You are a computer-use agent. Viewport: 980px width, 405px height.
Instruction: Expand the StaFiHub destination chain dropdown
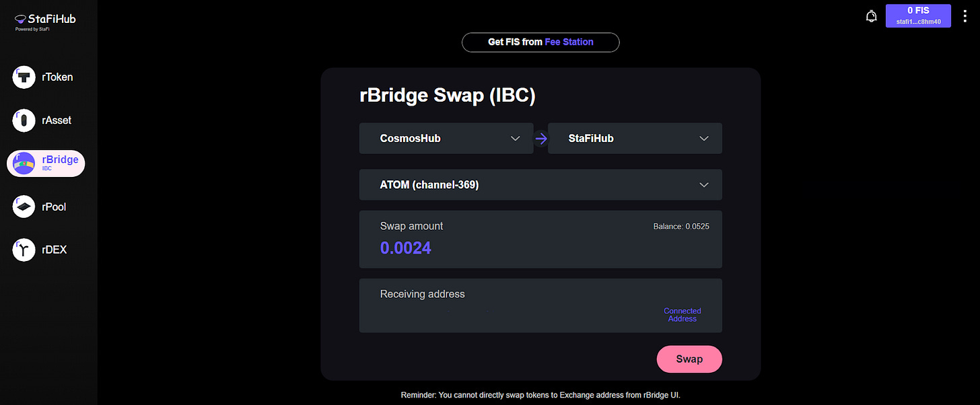click(x=635, y=138)
